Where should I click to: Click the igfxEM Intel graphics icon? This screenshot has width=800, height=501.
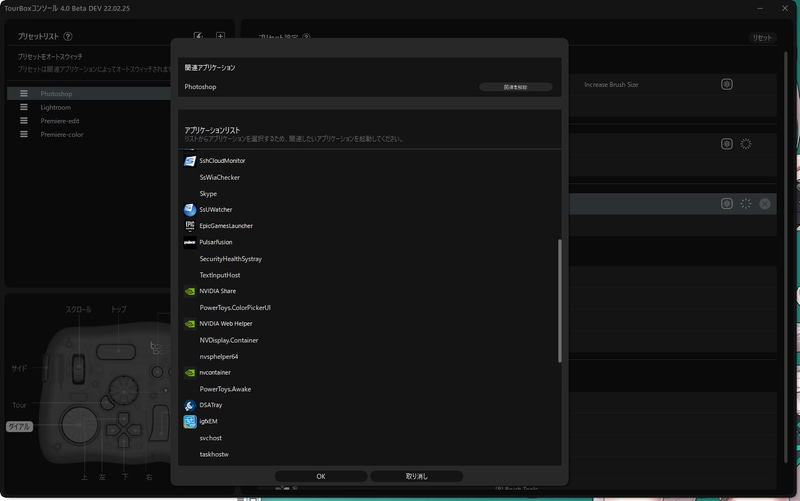click(x=190, y=422)
